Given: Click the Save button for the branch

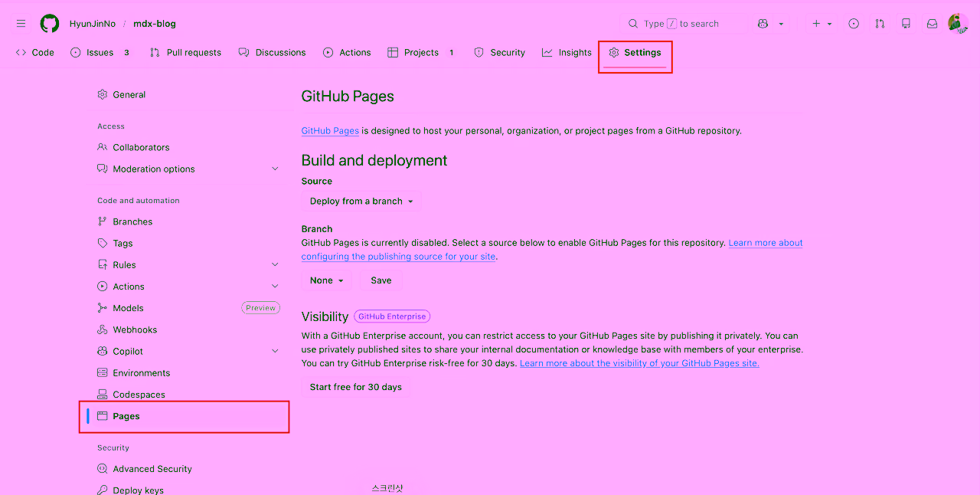Looking at the screenshot, I should coord(381,280).
